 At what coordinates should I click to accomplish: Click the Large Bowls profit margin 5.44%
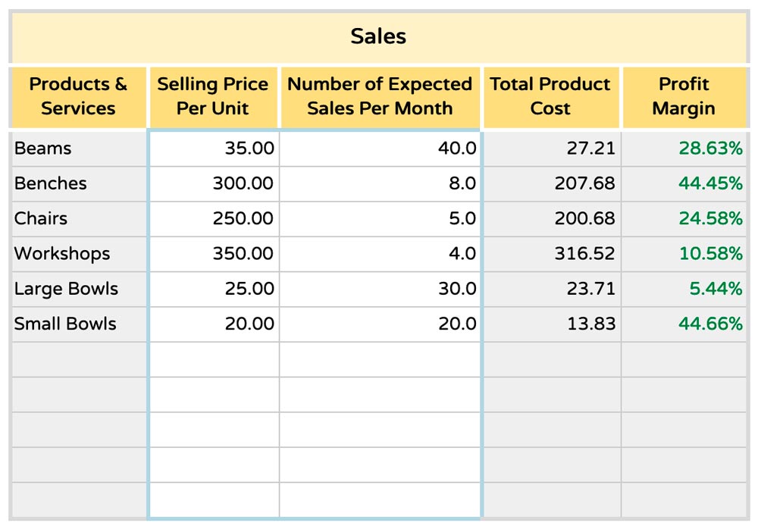click(684, 289)
